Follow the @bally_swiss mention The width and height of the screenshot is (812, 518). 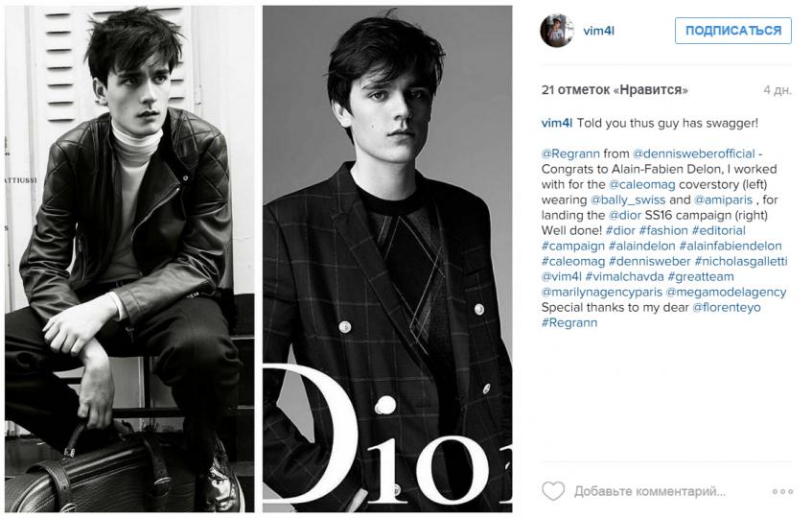click(628, 200)
